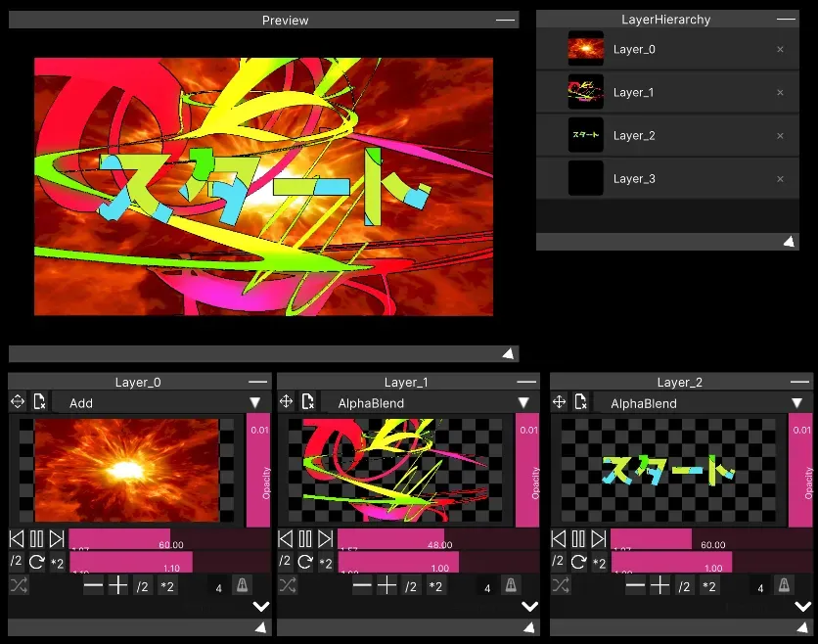Jump to previous frame in Layer_0
818x644 pixels.
17,538
